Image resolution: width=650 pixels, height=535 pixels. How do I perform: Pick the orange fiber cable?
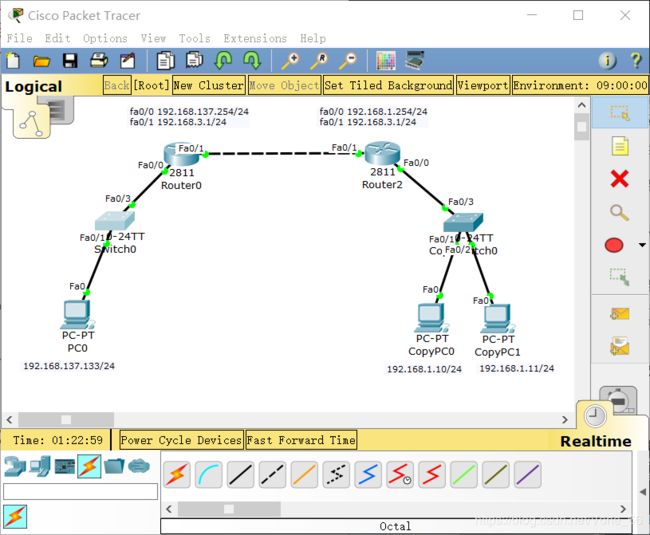point(304,474)
